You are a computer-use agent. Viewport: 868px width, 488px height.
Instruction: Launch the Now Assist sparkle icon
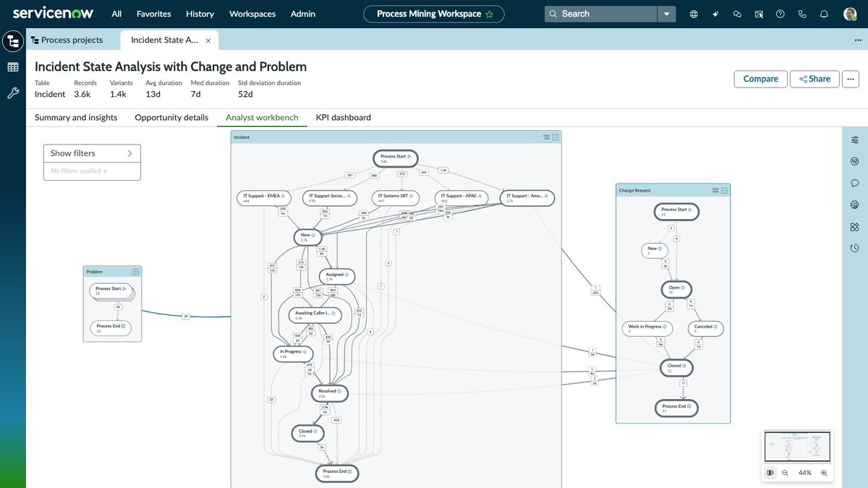pos(715,14)
